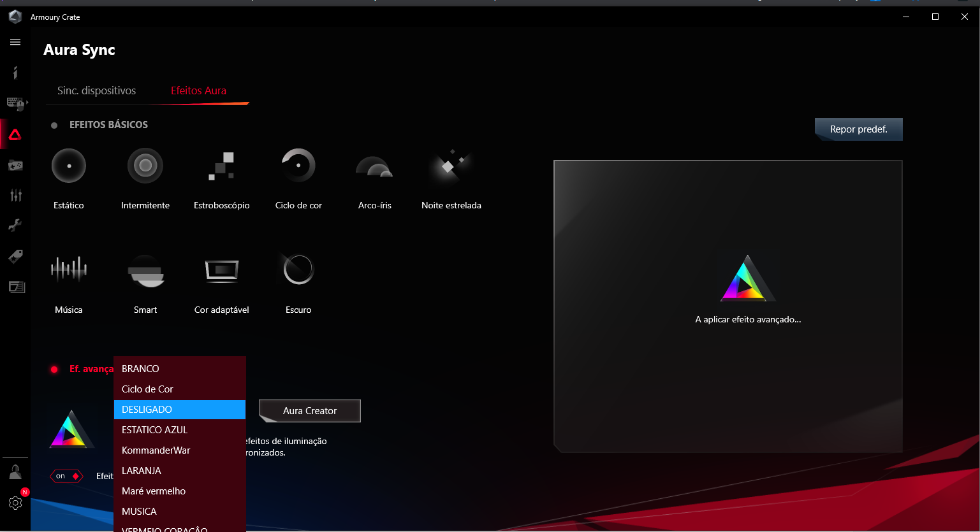This screenshot has width=980, height=532.
Task: Open the News sidebar icon
Action: coord(17,287)
